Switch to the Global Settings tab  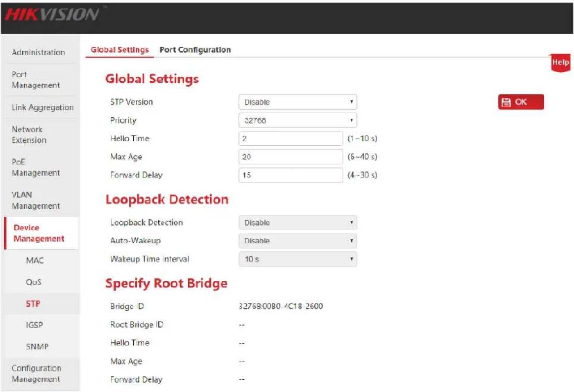[x=120, y=50]
